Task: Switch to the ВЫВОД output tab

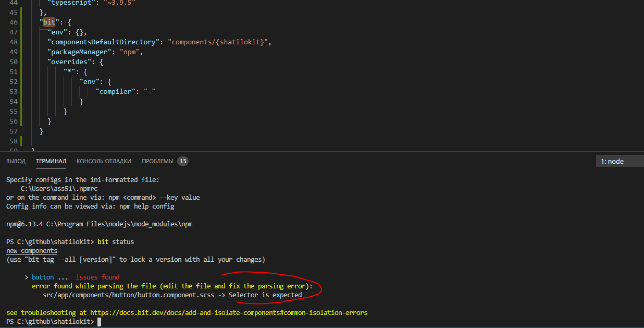Action: tap(16, 161)
